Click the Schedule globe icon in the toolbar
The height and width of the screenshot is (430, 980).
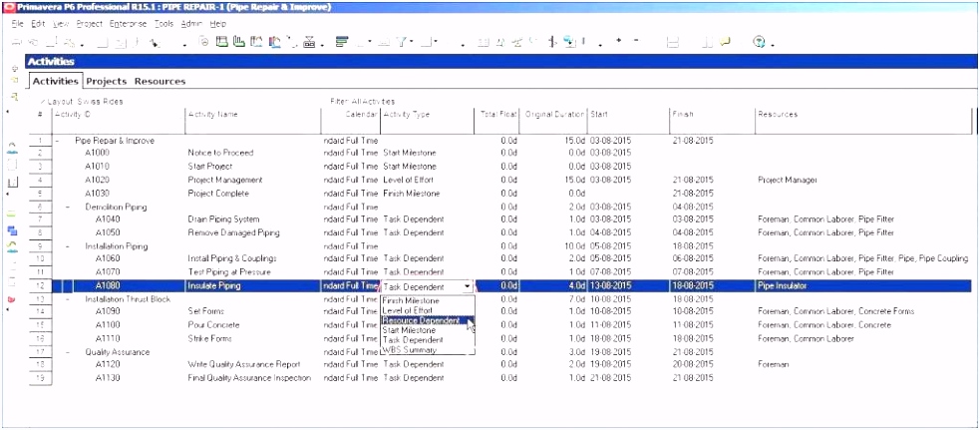569,42
